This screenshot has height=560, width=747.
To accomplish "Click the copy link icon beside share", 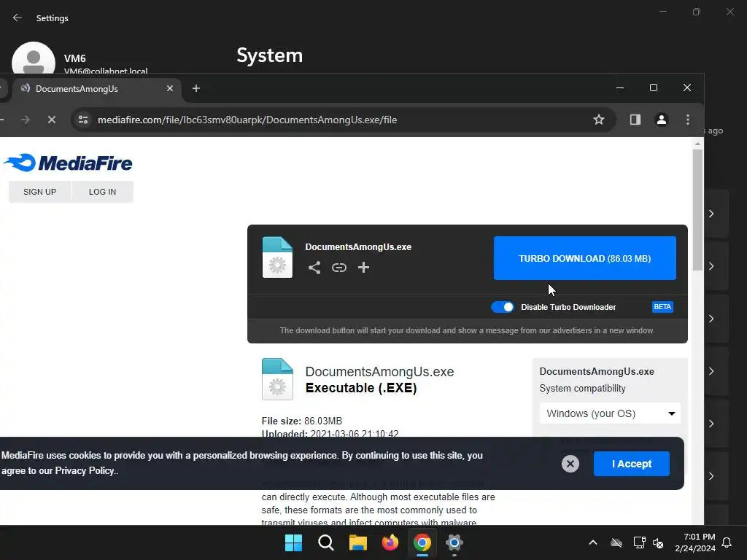I will click(x=339, y=268).
